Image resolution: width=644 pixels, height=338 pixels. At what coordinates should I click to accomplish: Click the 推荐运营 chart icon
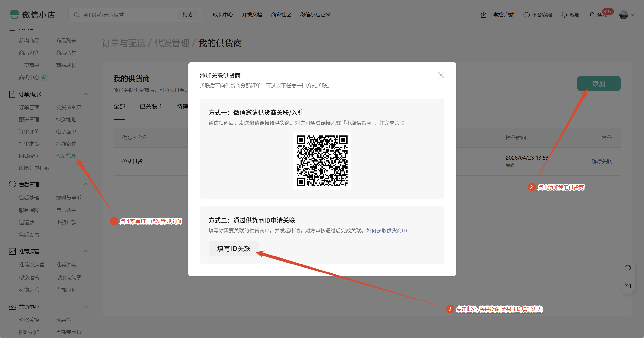[x=12, y=251]
